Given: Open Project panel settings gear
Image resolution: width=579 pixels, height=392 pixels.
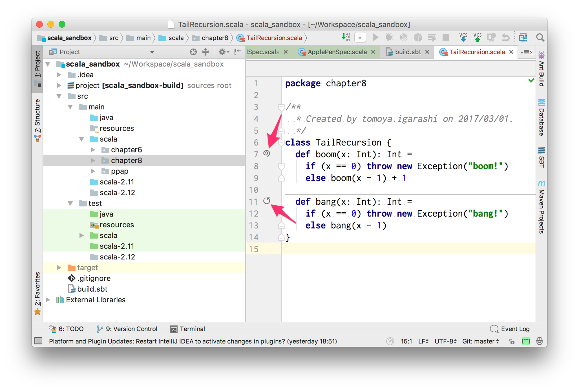Looking at the screenshot, I should pos(224,52).
